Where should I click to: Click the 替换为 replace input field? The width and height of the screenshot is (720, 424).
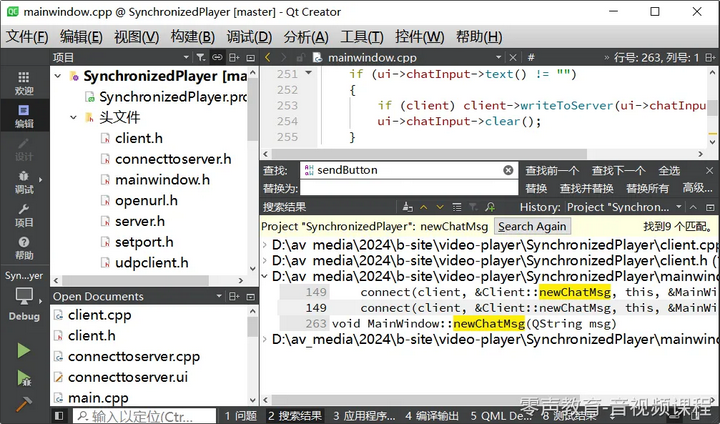tap(409, 188)
